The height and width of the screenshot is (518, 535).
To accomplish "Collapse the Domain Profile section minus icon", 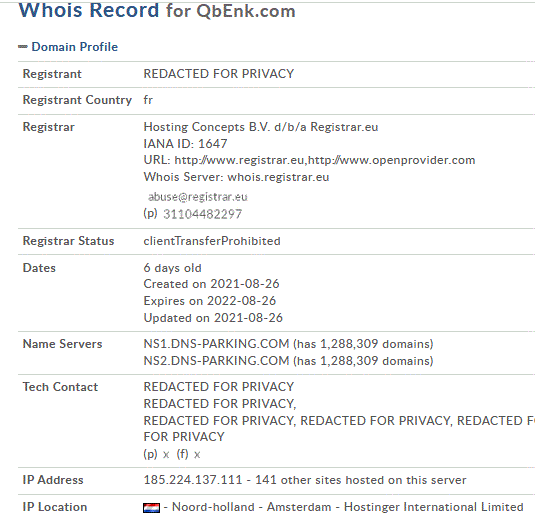I will click(23, 47).
